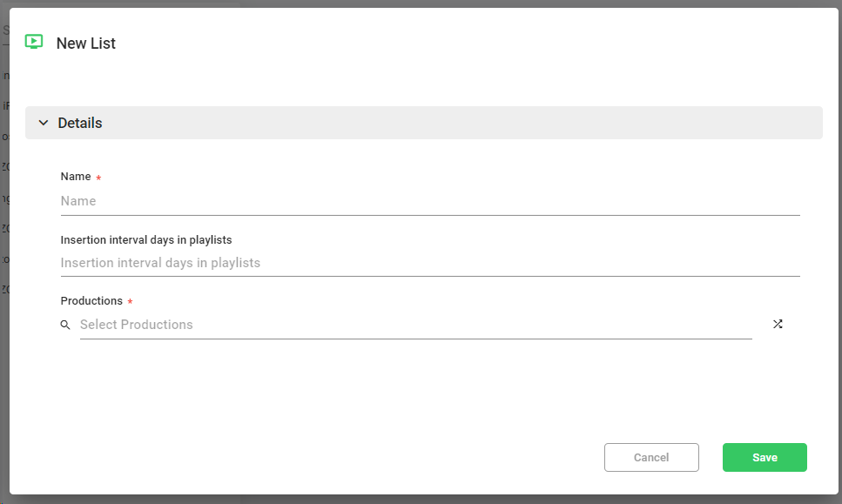Save the new list
The height and width of the screenshot is (504, 842).
[765, 457]
